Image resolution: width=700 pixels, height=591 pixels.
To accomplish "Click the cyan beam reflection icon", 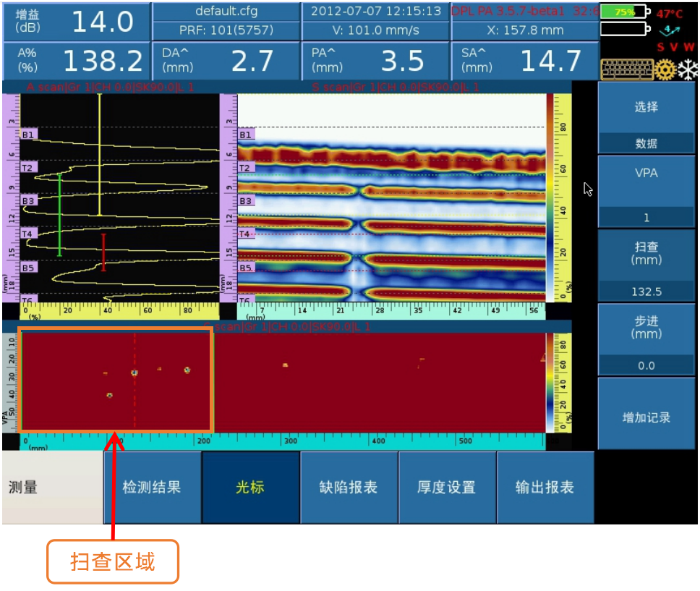I will click(x=670, y=30).
